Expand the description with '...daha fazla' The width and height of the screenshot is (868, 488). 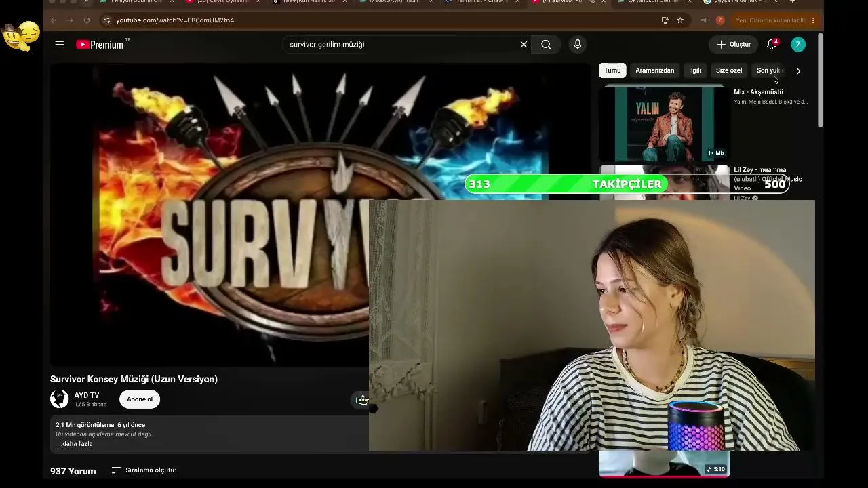[75, 444]
